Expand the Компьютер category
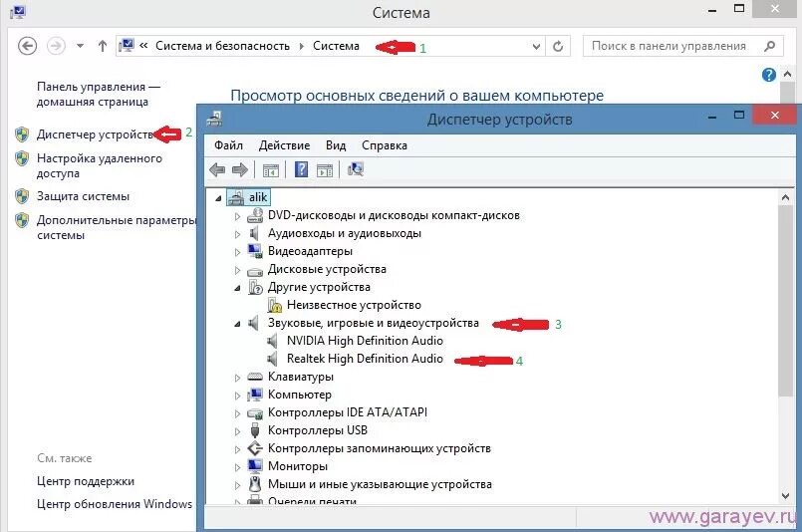Screen dimensions: 802x532 click(x=237, y=396)
